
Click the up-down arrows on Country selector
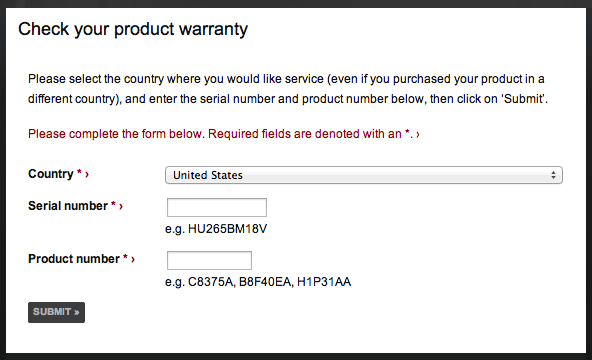[x=553, y=175]
